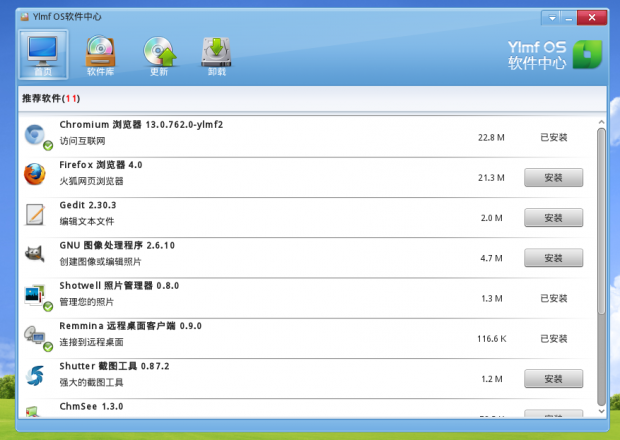Click the 管理您的照片 description text
620x440 pixels.
pos(87,302)
